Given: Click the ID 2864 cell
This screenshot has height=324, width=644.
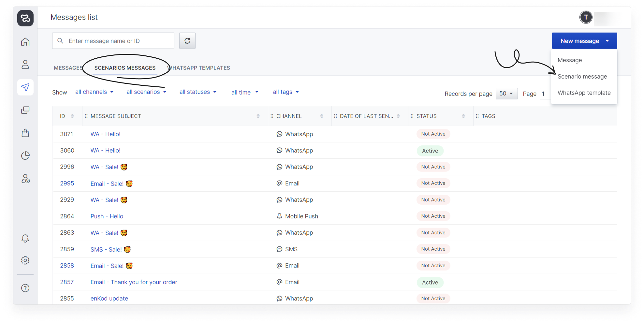Looking at the screenshot, I should [67, 216].
